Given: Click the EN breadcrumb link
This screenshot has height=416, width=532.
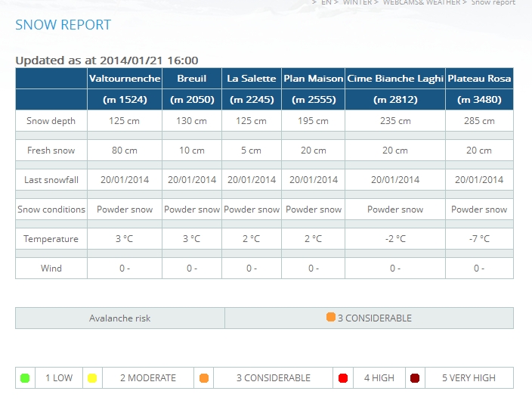Looking at the screenshot, I should (326, 2).
